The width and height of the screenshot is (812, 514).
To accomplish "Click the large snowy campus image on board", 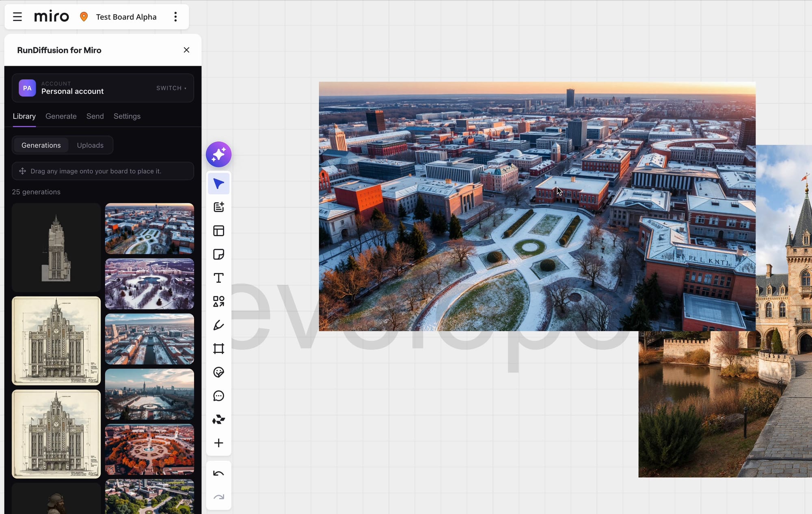I will tap(537, 206).
